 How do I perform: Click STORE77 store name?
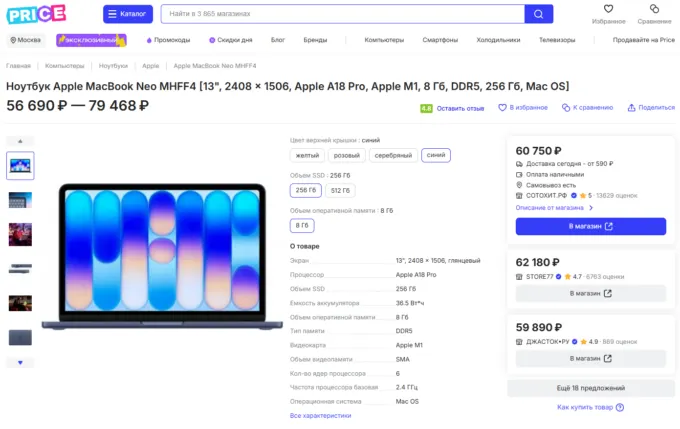pyautogui.click(x=539, y=277)
